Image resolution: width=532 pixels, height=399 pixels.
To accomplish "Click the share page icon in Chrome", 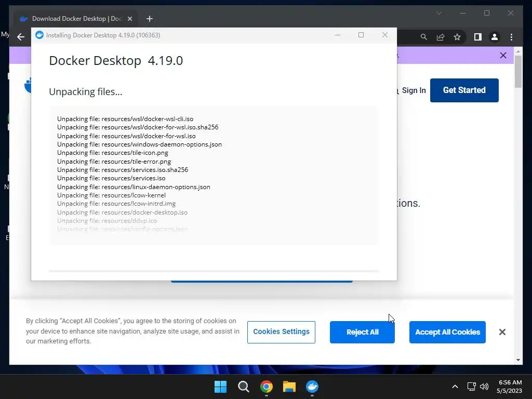I will tap(441, 37).
